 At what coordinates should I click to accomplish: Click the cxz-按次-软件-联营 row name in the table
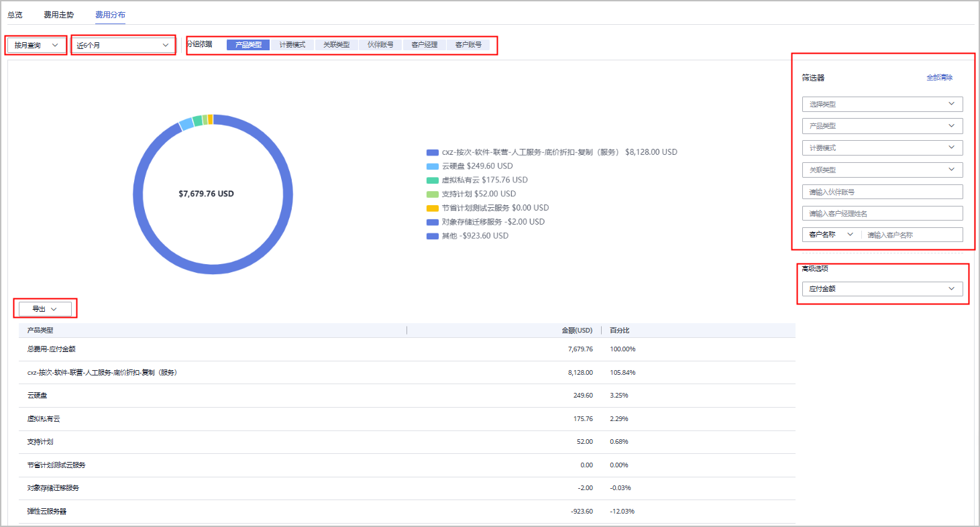click(x=102, y=372)
